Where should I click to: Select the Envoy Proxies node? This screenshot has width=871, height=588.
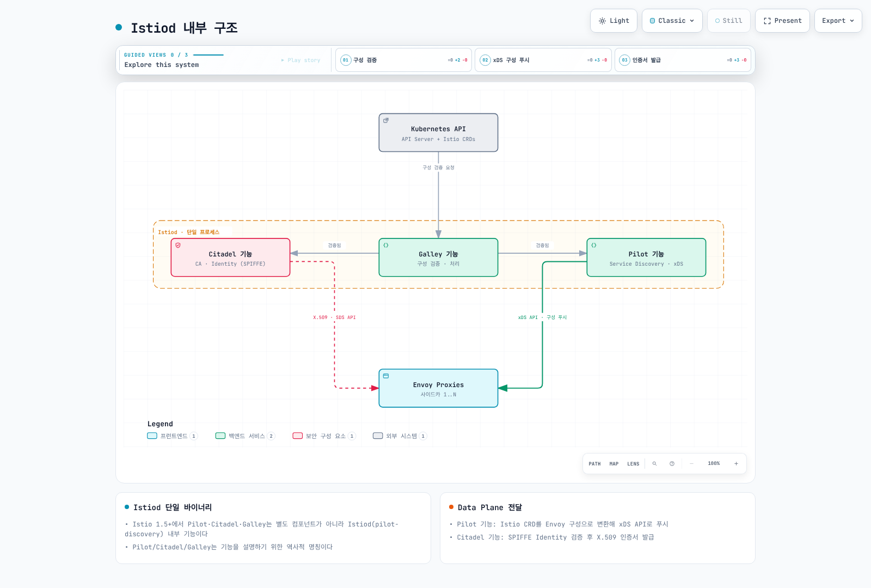438,388
